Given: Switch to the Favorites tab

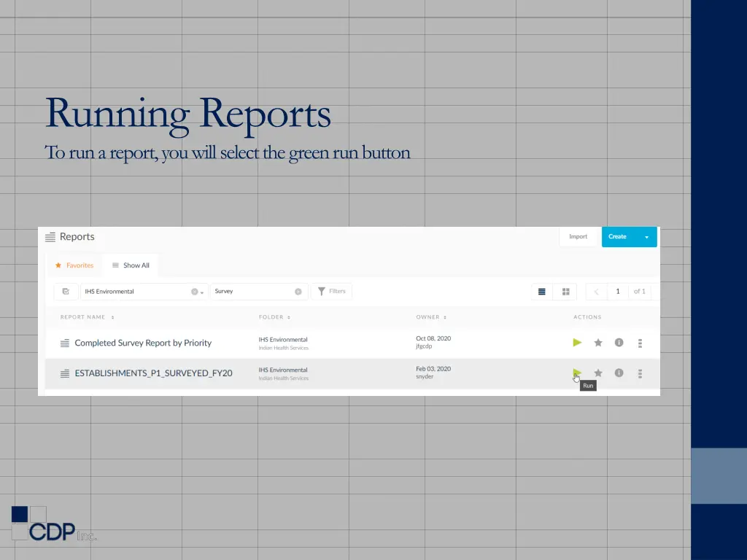Looking at the screenshot, I should pyautogui.click(x=74, y=265).
